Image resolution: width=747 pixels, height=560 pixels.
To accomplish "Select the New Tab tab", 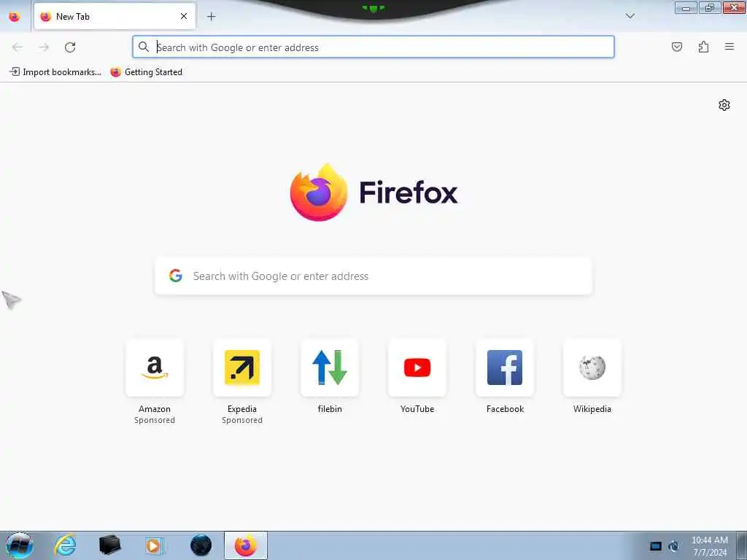I will pyautogui.click(x=115, y=17).
